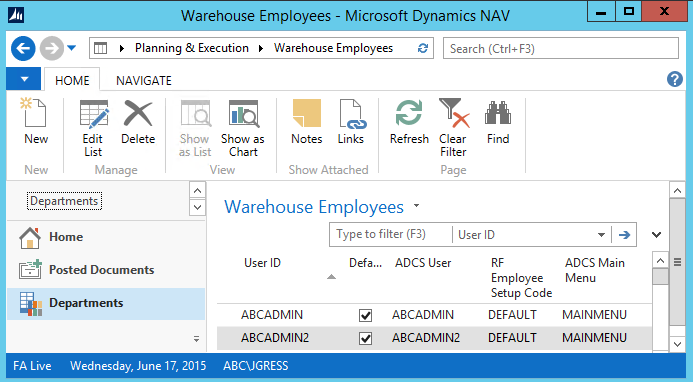
Task: Sort by the User ID column header
Action: click(x=262, y=263)
